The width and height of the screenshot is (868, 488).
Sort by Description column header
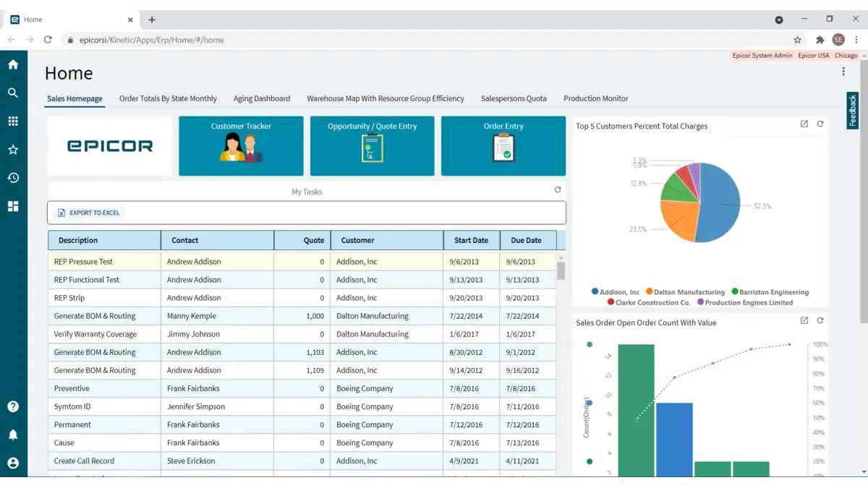coord(105,240)
